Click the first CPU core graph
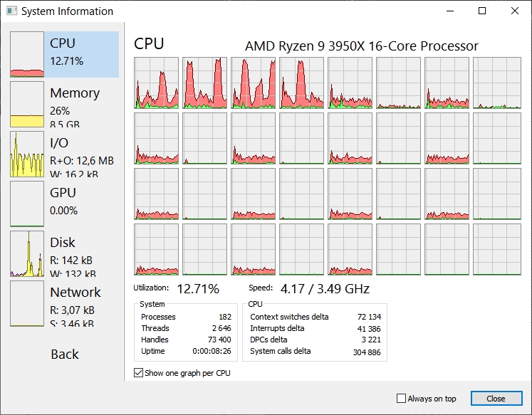532x415 pixels. coord(156,83)
